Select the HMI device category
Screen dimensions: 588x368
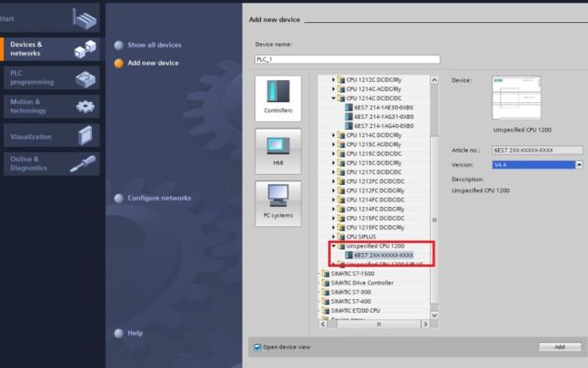277,151
